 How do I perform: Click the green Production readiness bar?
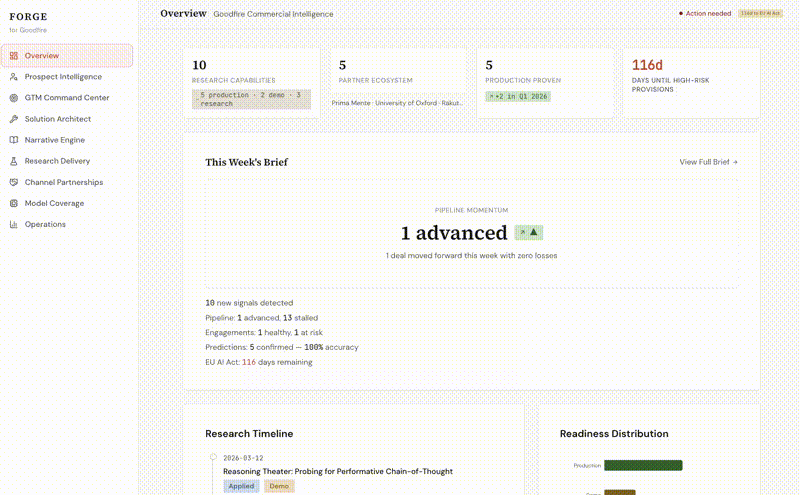click(x=643, y=465)
